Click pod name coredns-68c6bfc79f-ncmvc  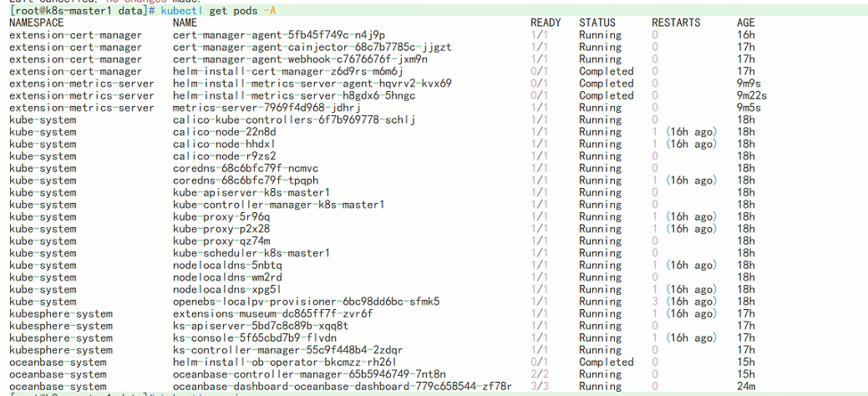(246, 169)
